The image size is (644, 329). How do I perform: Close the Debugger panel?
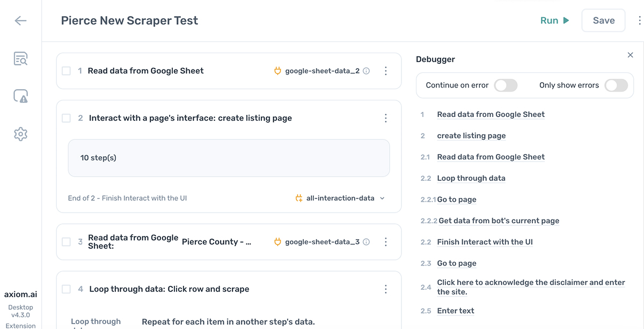[630, 55]
